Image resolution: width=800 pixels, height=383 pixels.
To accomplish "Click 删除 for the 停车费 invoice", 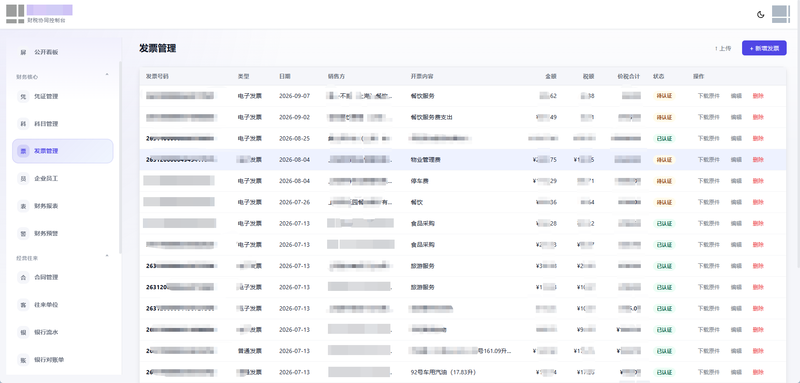I will pos(758,181).
